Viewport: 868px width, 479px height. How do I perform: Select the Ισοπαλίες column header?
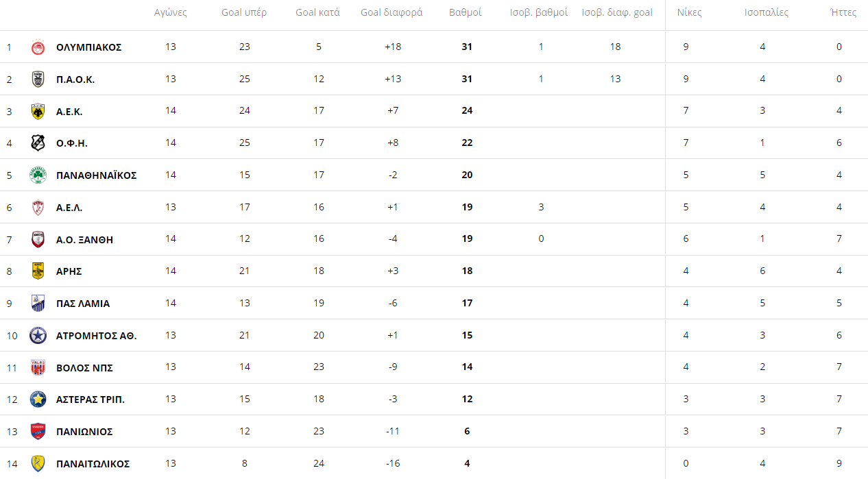[767, 12]
